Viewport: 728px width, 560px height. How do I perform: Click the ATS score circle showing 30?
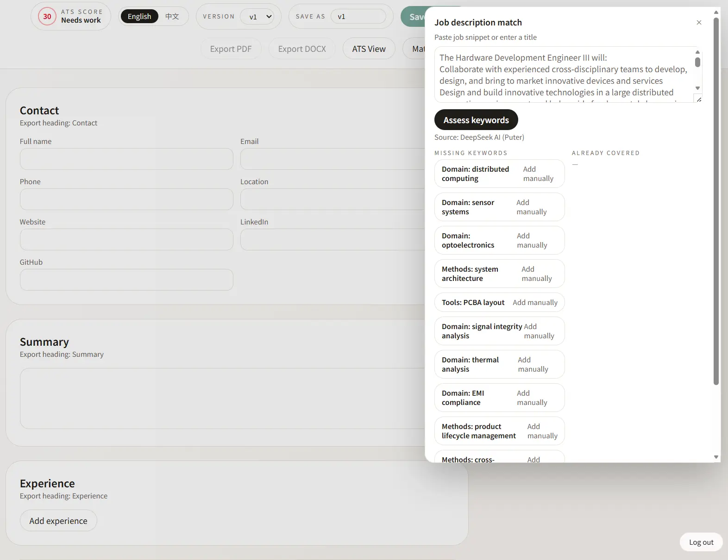47,17
